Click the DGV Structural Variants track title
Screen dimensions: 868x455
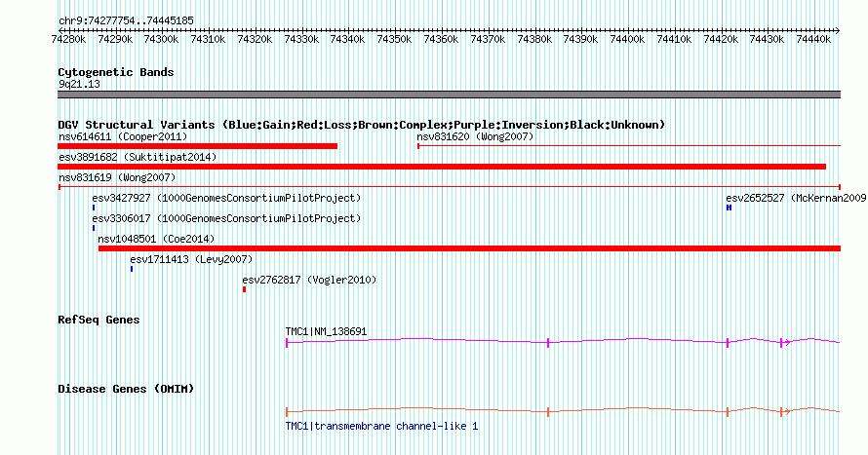362,125
